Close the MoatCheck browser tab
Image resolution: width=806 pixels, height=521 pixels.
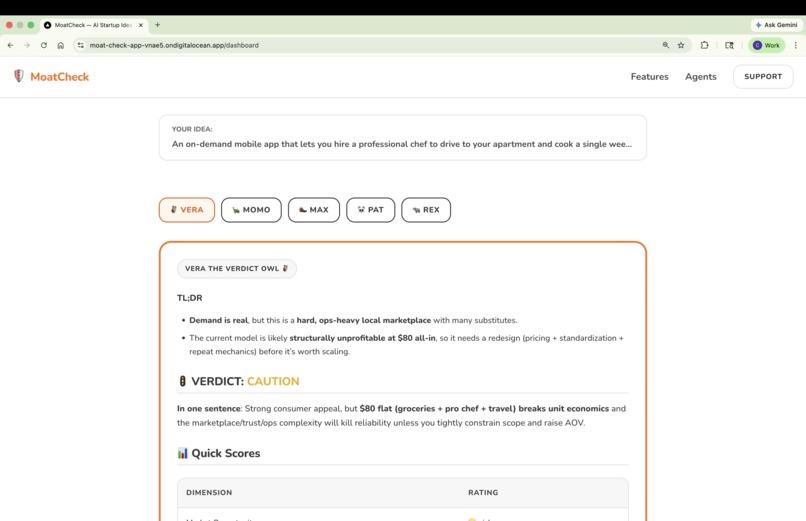coord(141,25)
